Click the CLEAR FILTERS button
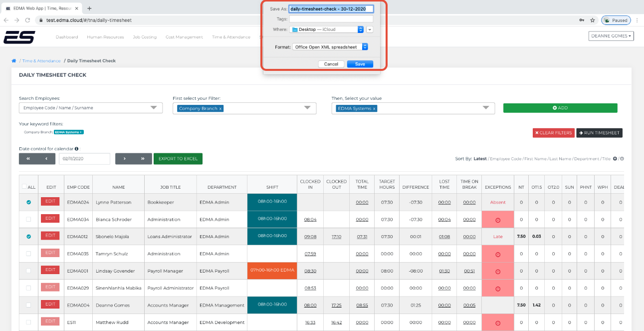This screenshot has height=331, width=644. pyautogui.click(x=554, y=133)
